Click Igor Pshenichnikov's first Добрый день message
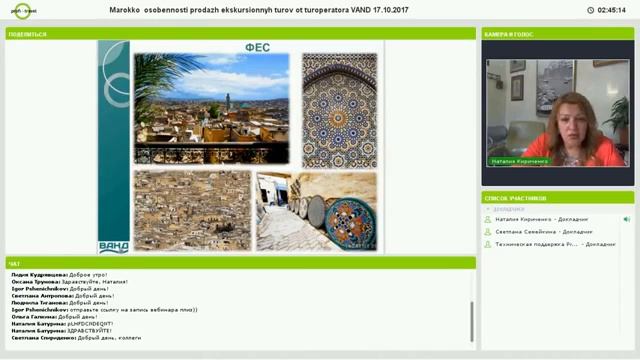This screenshot has height=360, width=640. pos(60,289)
